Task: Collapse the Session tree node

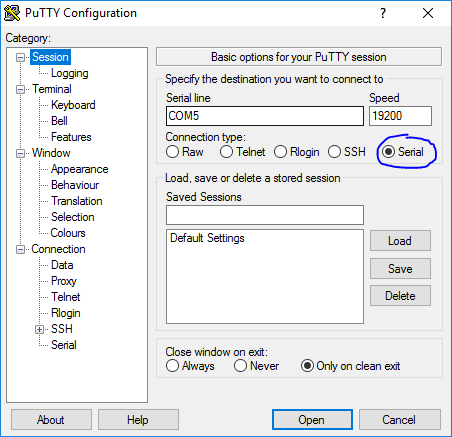Action: pos(20,58)
